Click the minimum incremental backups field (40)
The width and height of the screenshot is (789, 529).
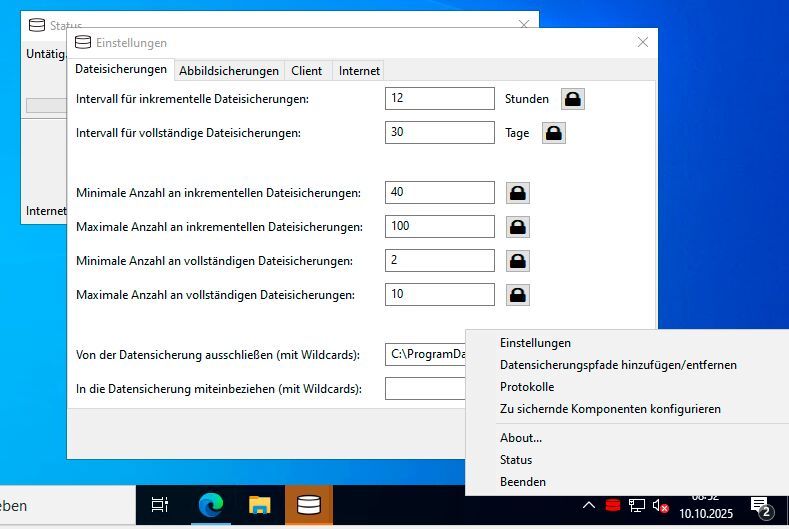(x=440, y=192)
